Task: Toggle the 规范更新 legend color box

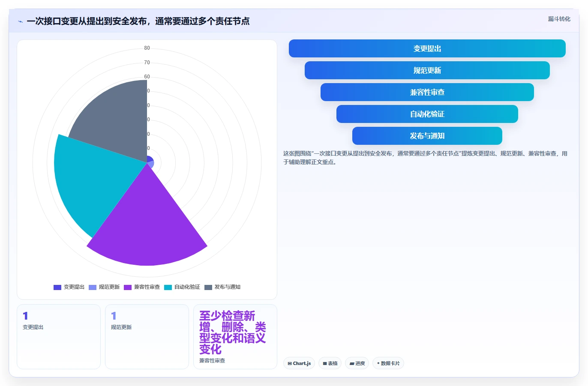Action: click(93, 287)
